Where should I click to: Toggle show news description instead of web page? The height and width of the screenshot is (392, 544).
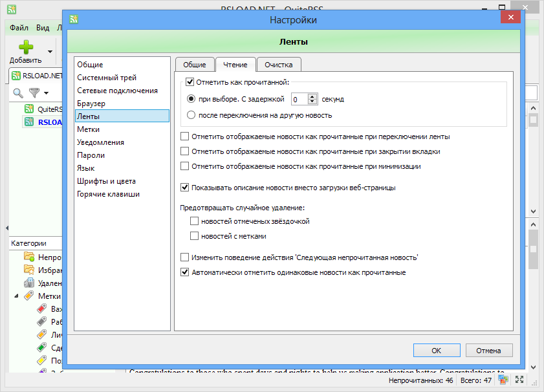(184, 188)
